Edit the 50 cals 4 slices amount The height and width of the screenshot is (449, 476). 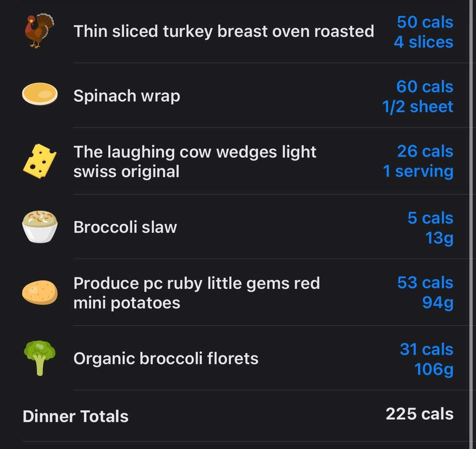pyautogui.click(x=424, y=32)
